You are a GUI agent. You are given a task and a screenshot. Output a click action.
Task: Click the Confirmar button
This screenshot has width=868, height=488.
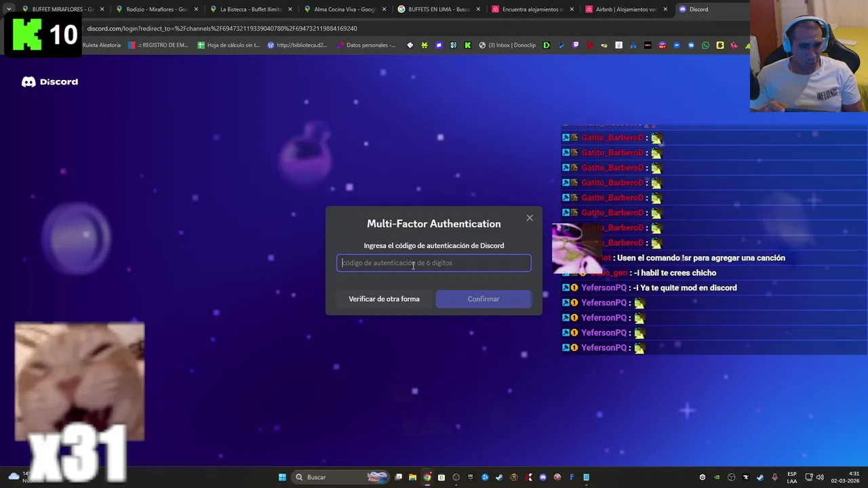click(484, 299)
